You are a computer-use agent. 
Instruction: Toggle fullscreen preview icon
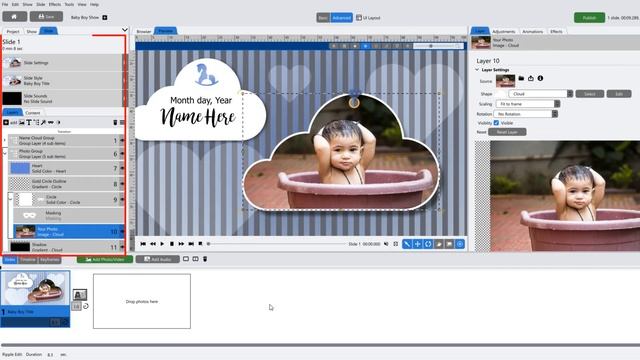(x=396, y=244)
